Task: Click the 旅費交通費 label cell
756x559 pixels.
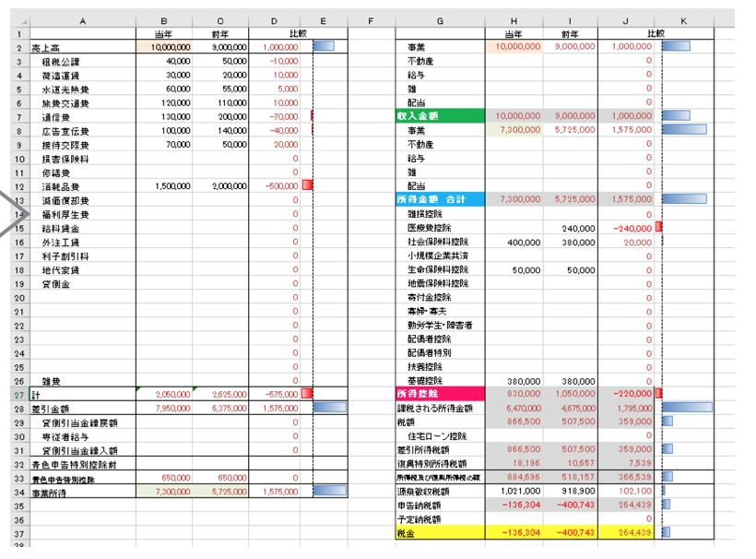Action: click(x=83, y=103)
